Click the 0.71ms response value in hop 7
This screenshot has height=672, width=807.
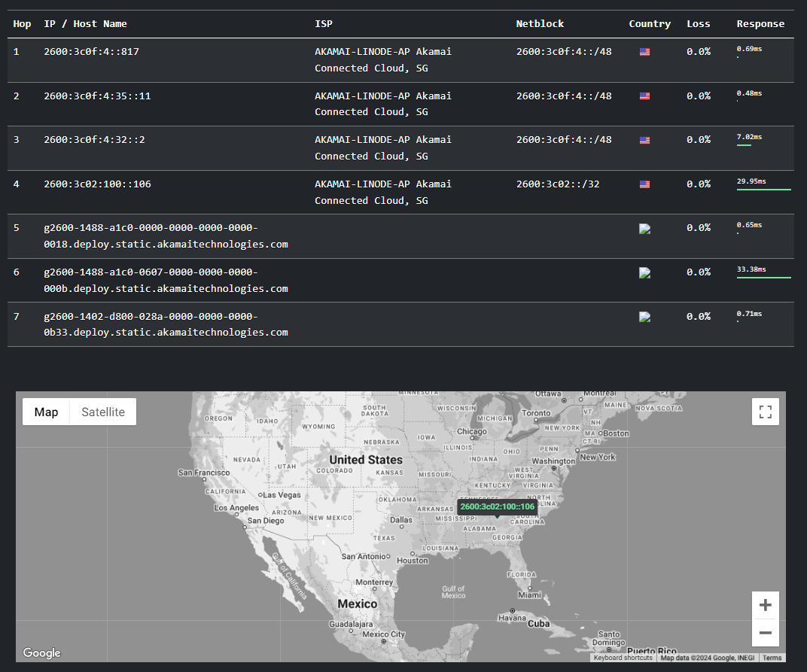pos(749,313)
